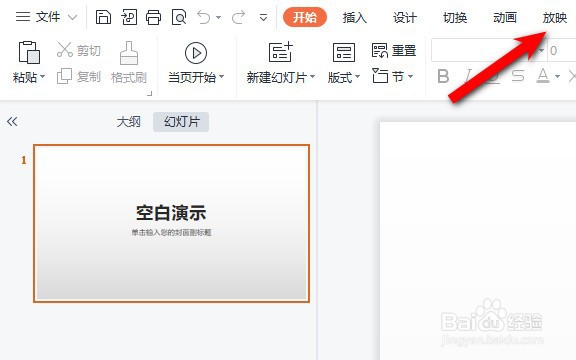Click the Print icon

click(x=154, y=17)
